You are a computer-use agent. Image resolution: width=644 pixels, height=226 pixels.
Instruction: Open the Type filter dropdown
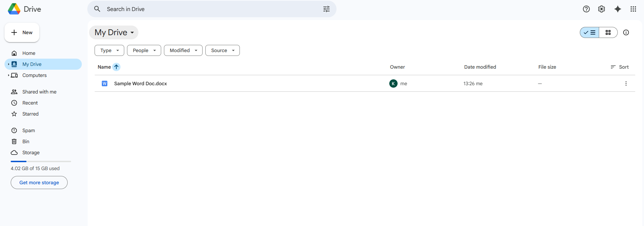(109, 50)
